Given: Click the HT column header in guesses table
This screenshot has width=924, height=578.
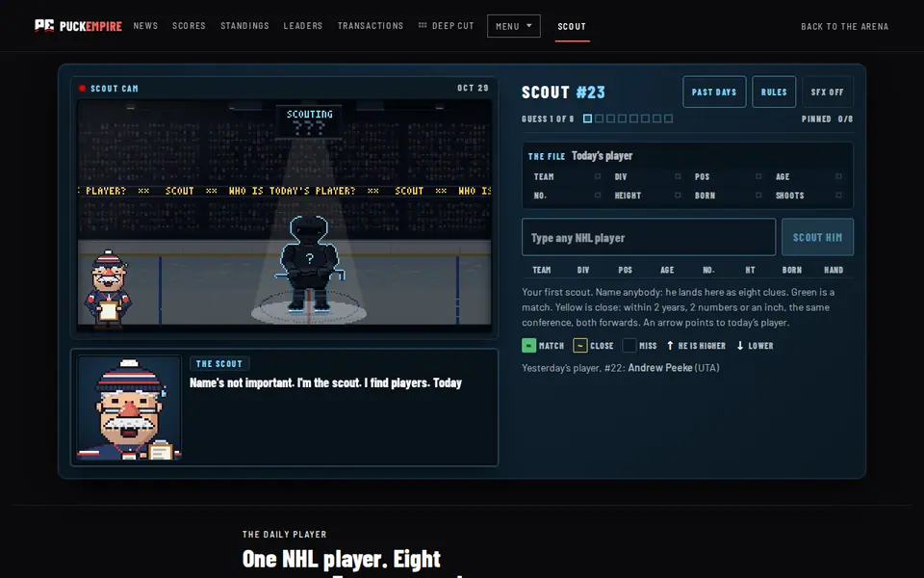Looking at the screenshot, I should 750,270.
